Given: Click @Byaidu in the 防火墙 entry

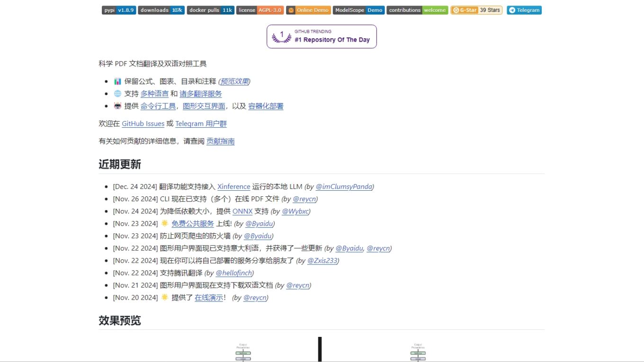Looking at the screenshot, I should point(258,236).
